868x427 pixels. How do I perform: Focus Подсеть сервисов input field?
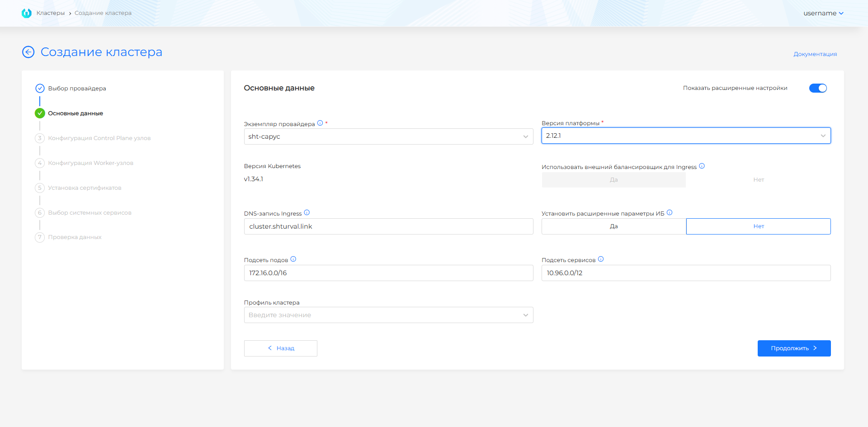point(686,273)
